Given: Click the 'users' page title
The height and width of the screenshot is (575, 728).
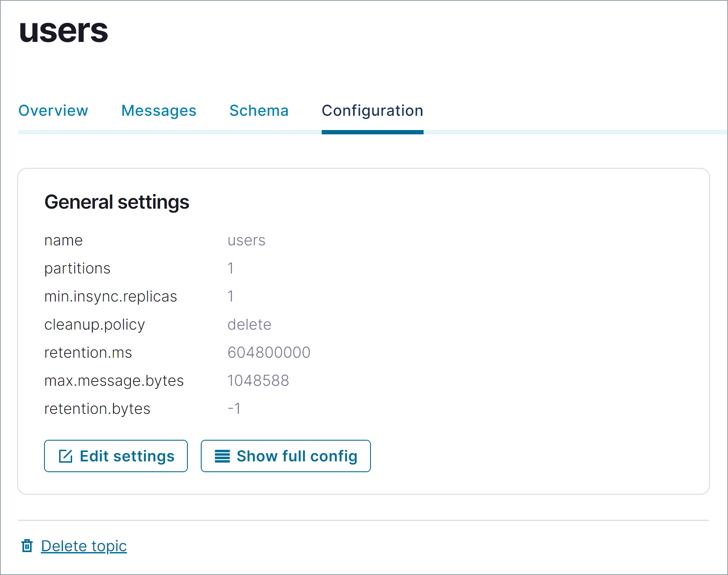Looking at the screenshot, I should pos(63,31).
